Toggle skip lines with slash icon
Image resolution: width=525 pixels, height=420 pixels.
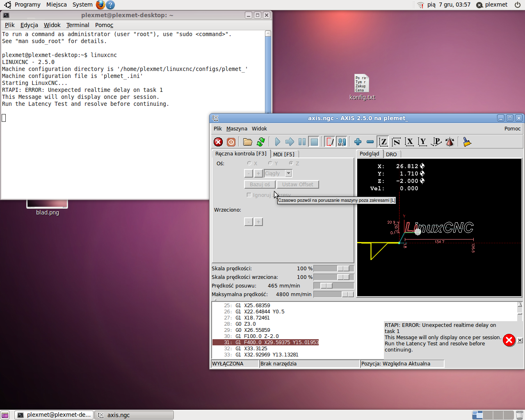330,142
